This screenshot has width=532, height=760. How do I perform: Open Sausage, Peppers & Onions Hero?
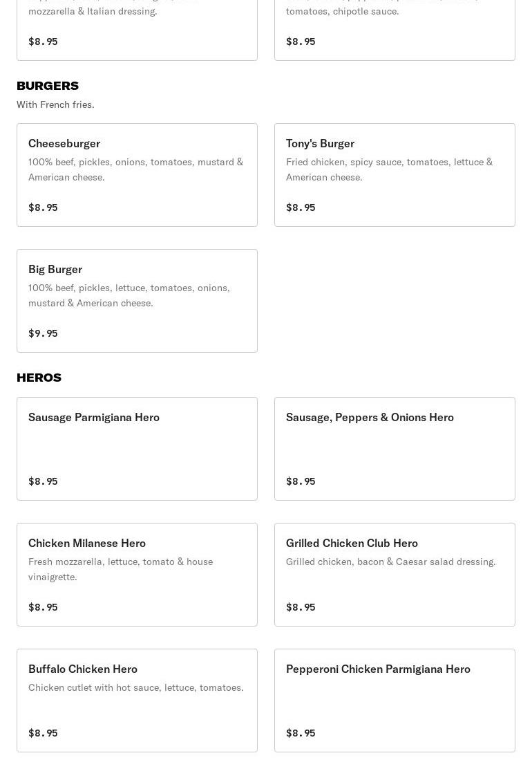(395, 448)
